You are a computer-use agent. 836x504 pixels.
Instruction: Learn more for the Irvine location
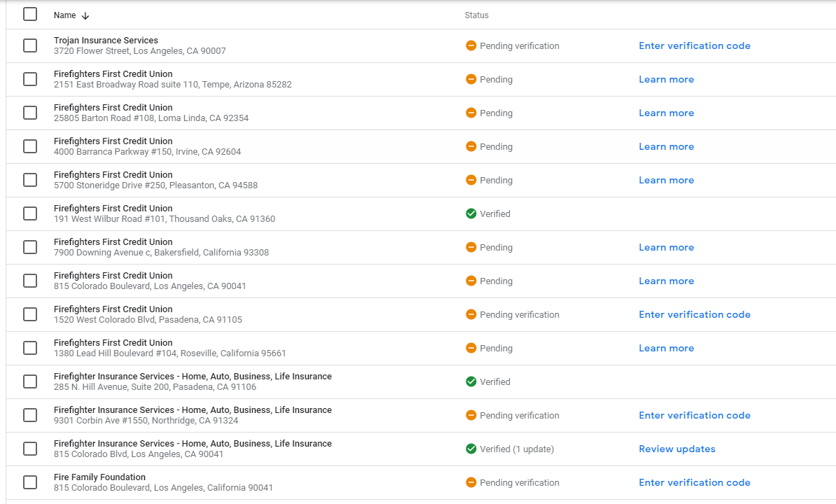click(666, 146)
